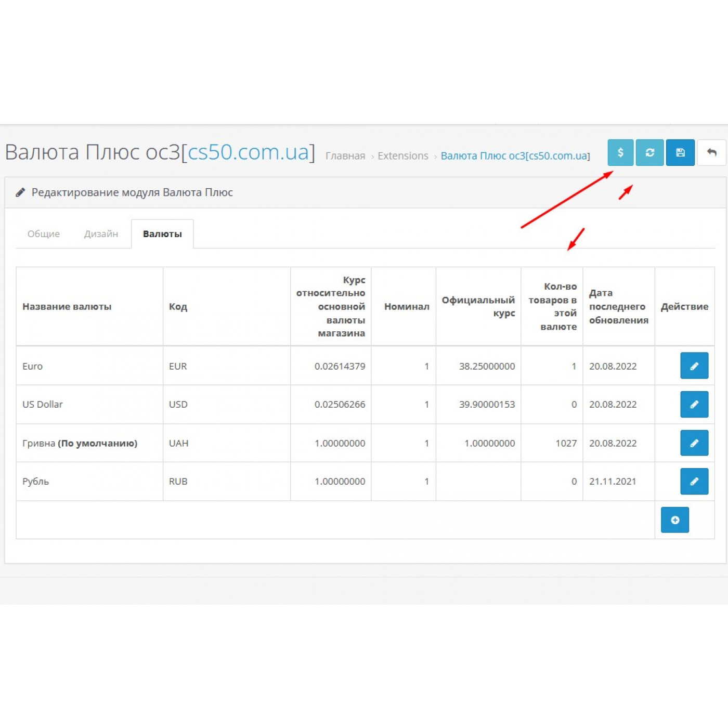
Task: Go back using the return arrow button
Action: click(x=711, y=152)
